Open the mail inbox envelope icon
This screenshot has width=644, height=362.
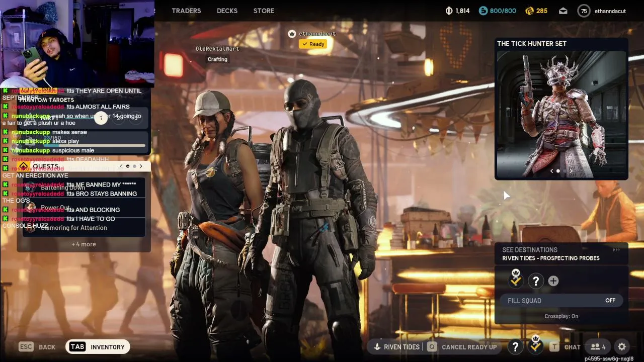point(563,11)
